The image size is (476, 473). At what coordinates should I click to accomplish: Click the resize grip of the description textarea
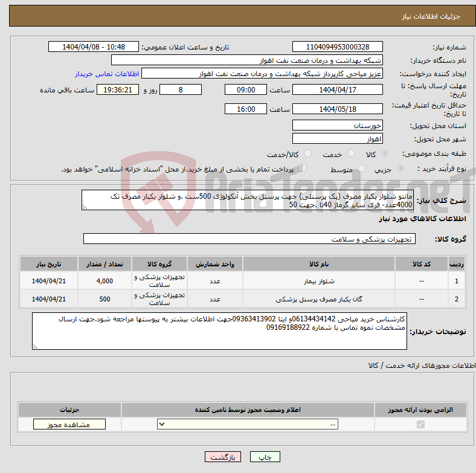[x=85, y=207]
